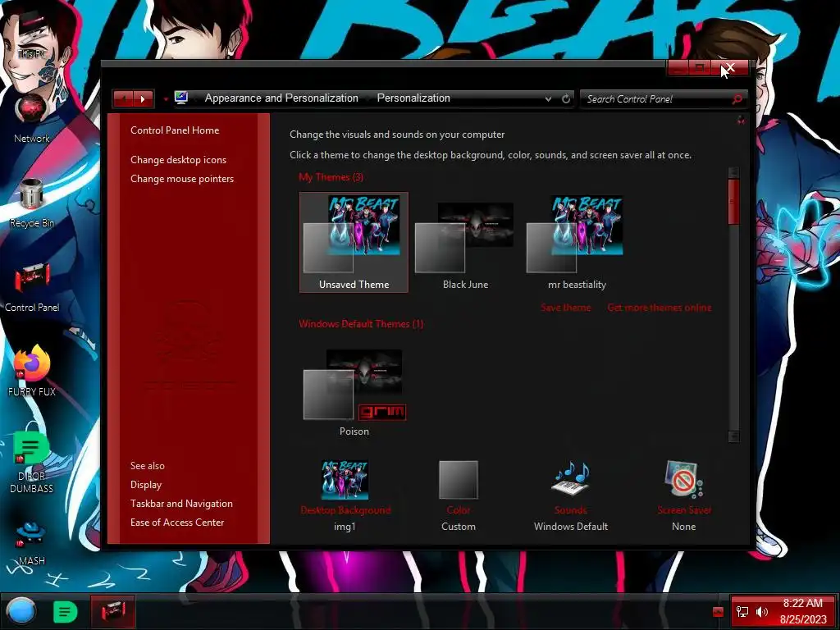The image size is (840, 630).
Task: Select Personalization breadcrumb in address bar
Action: (x=413, y=98)
